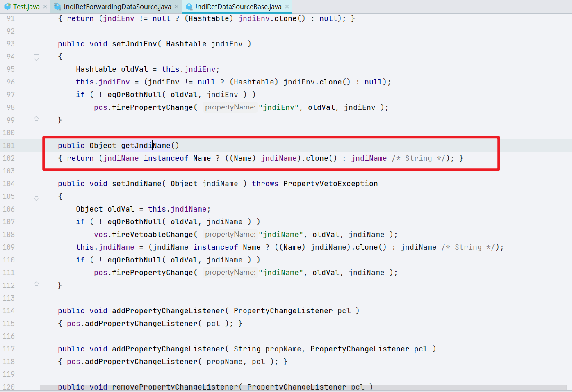
Task: Click the fold marker beside line 99
Action: (x=36, y=119)
